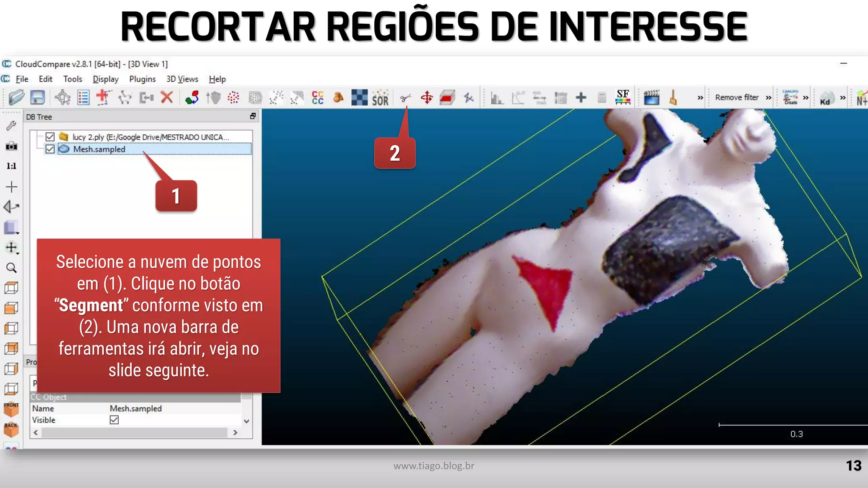Open the 3D Views menu
The height and width of the screenshot is (488, 868).
pos(182,79)
